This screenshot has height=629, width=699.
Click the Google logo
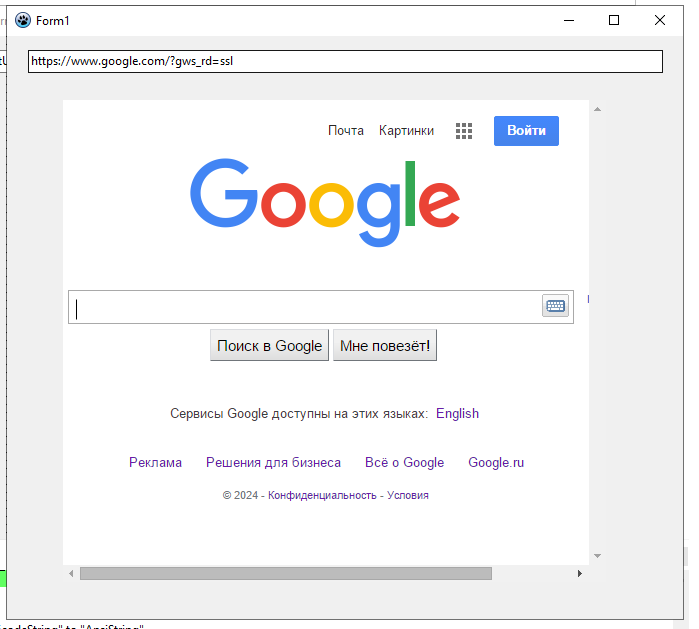[325, 202]
